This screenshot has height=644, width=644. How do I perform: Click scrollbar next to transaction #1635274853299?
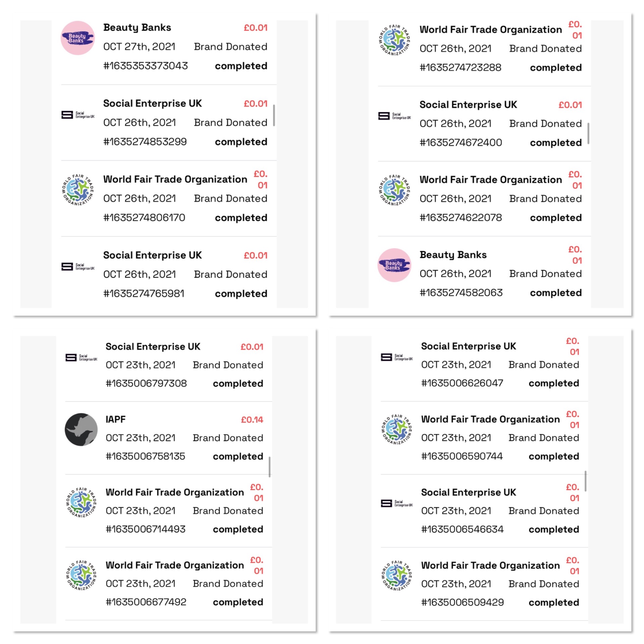tap(274, 115)
